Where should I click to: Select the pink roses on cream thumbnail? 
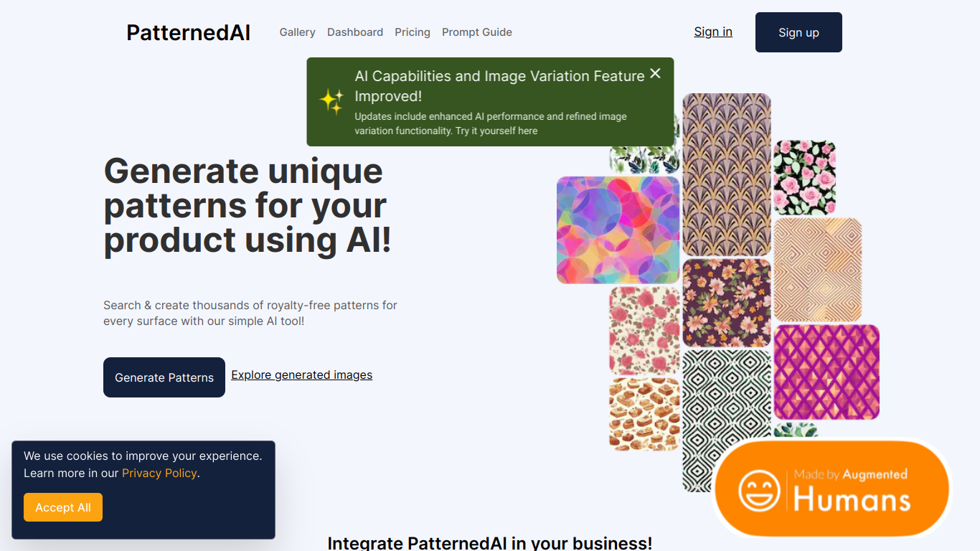[x=644, y=331]
